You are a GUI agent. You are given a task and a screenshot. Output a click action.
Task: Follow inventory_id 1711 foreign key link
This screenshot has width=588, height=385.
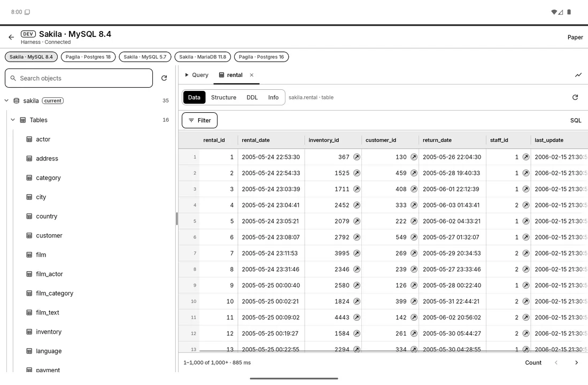tap(357, 189)
